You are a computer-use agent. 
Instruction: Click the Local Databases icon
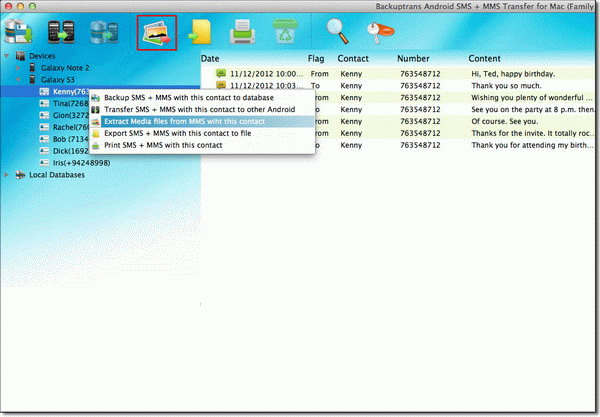20,175
